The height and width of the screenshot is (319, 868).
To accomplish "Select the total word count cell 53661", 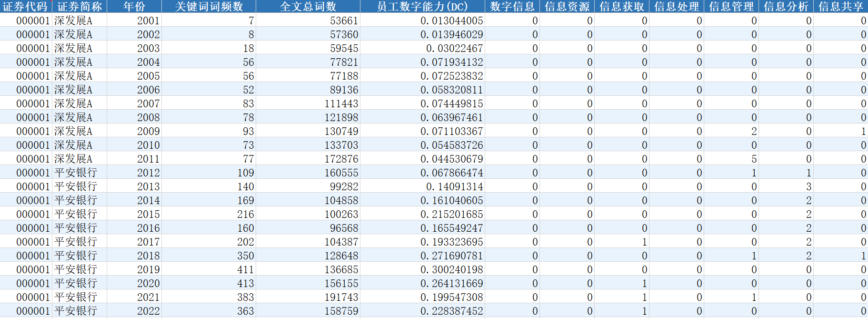I will (x=308, y=21).
